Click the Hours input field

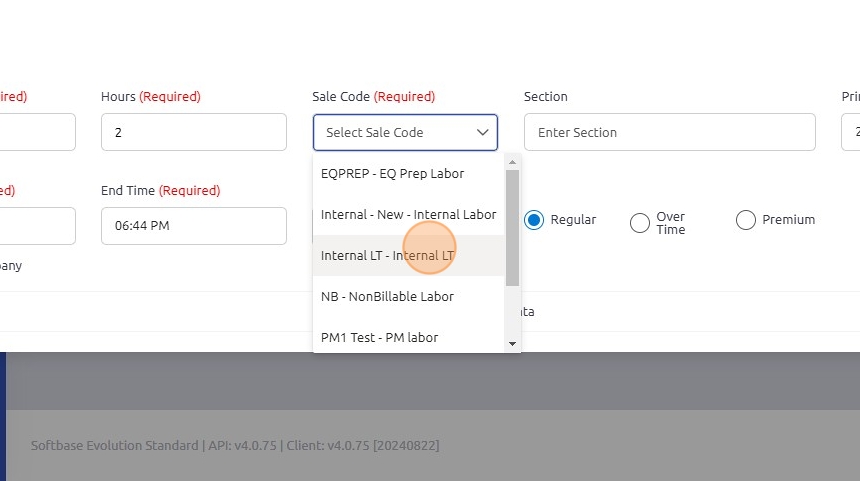(x=193, y=132)
